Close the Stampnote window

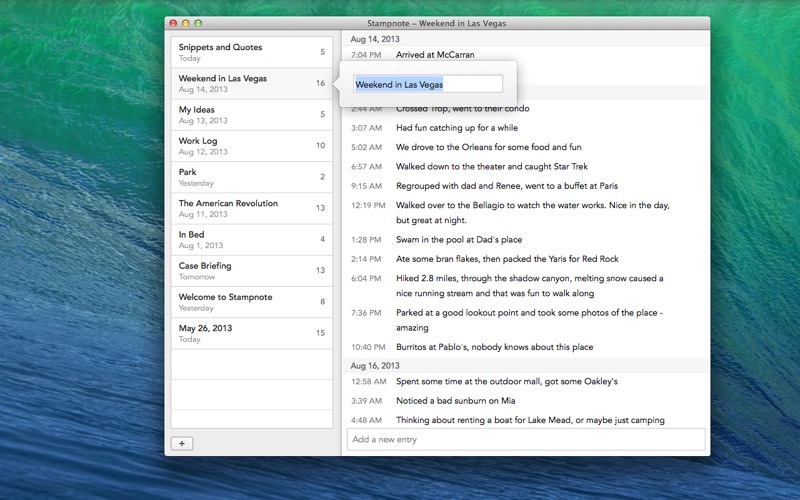(173, 23)
